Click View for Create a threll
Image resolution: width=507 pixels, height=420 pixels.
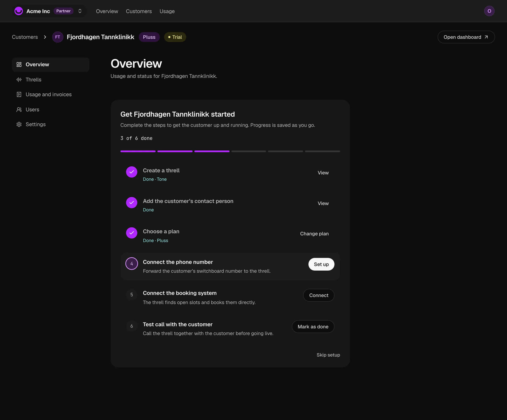coord(323,173)
